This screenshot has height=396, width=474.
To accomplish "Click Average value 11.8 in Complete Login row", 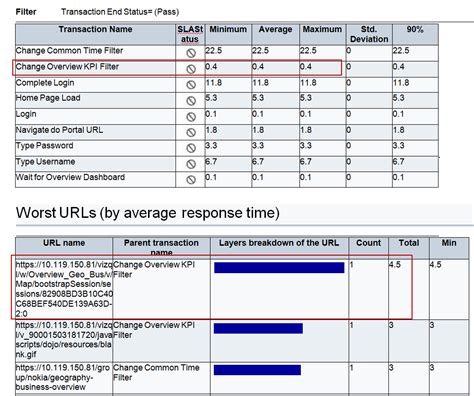I will 260,83.
